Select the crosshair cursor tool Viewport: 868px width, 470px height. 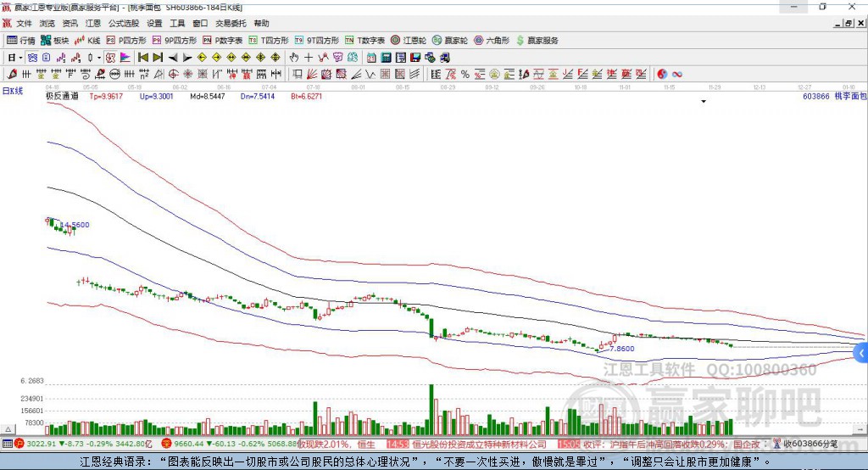[x=309, y=58]
